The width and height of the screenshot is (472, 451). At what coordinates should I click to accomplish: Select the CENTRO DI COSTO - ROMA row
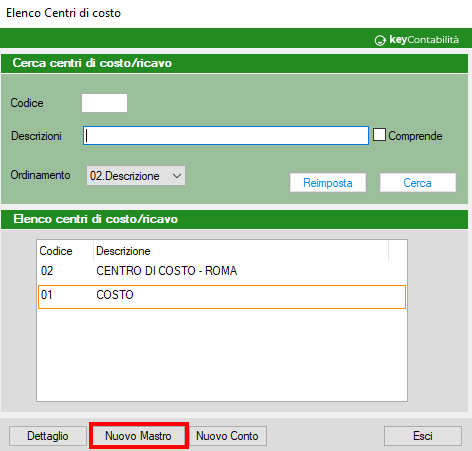[x=222, y=271]
